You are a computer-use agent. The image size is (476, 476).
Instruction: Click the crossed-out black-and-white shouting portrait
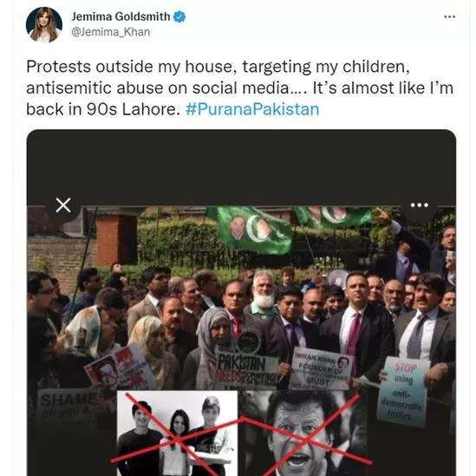coord(303,434)
